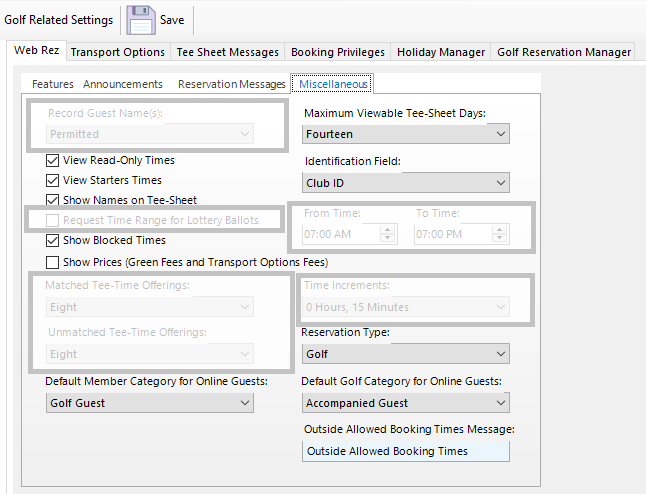
Task: Click the Outside Allowed Booking Times Message field
Action: [x=406, y=451]
